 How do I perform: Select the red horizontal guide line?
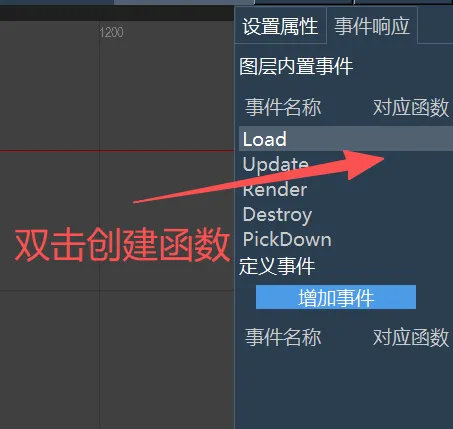point(117,151)
